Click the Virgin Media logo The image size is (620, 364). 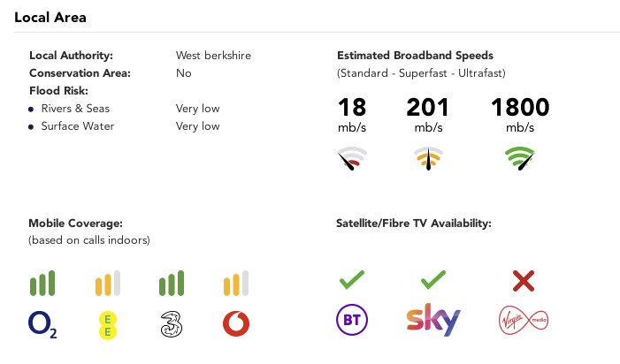(x=524, y=320)
